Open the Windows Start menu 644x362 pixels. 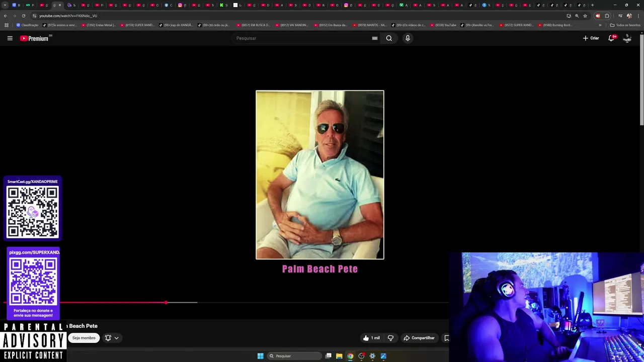(x=261, y=356)
